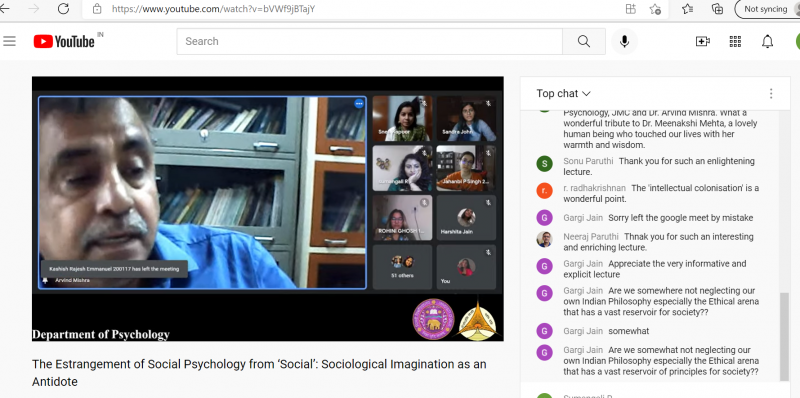Click the 'You' participant tile

[466, 267]
